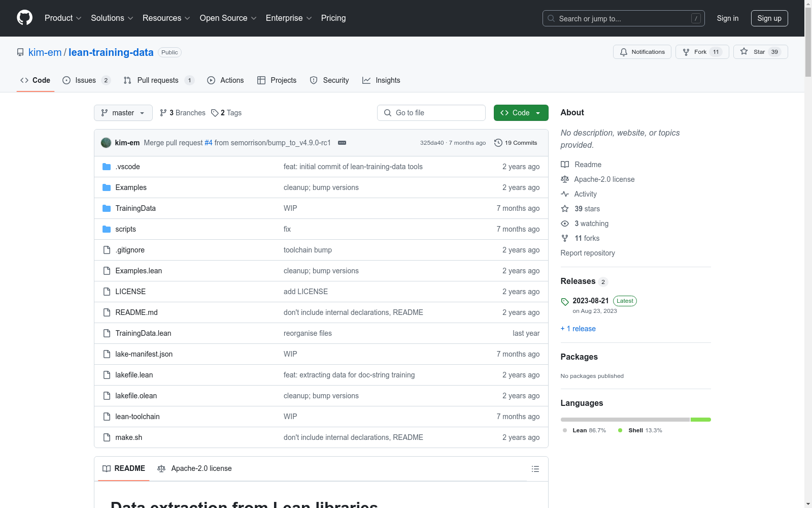Click the scripts folder icon

click(x=107, y=229)
